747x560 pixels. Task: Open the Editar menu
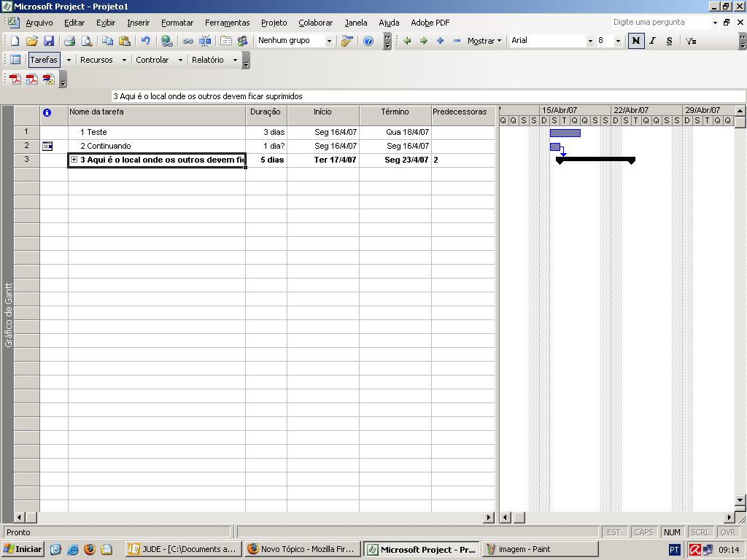tap(74, 23)
